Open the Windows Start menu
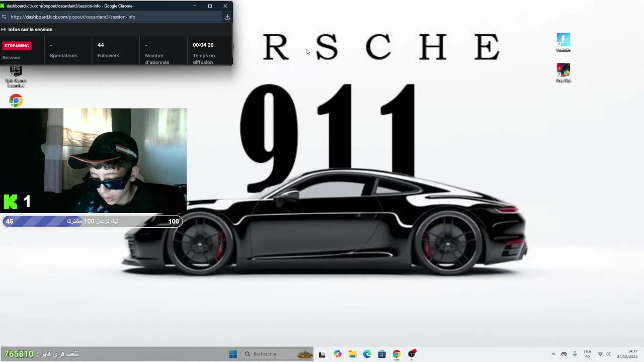This screenshot has width=644, height=362. [233, 354]
